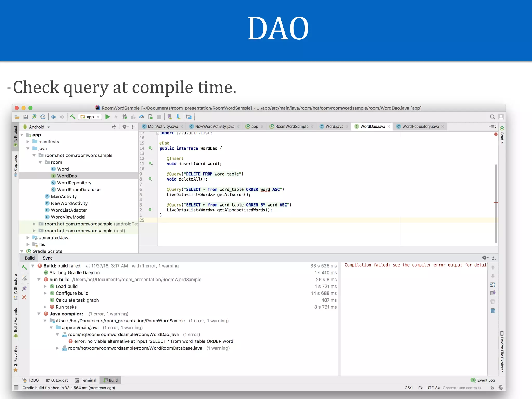Switch to the NewWordActivity.java editor tab
The width and height of the screenshot is (532, 399).
click(214, 127)
